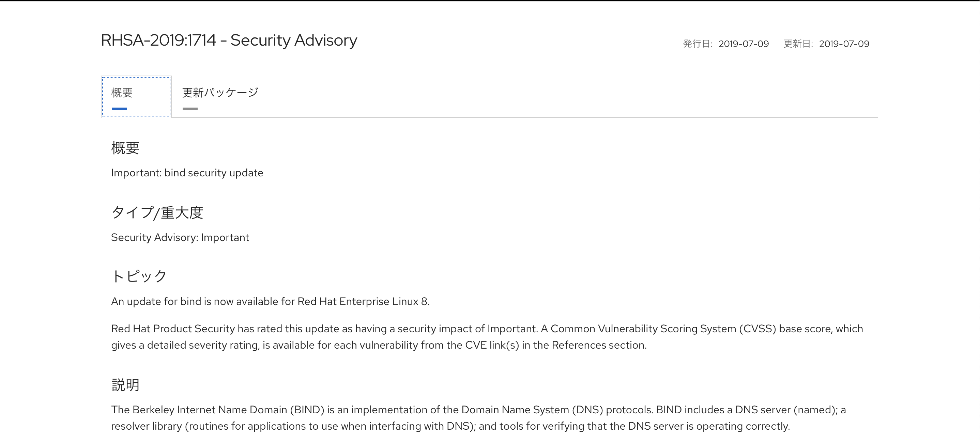980x446 pixels.
Task: Click the black bar at the page top
Action: (490, 0)
